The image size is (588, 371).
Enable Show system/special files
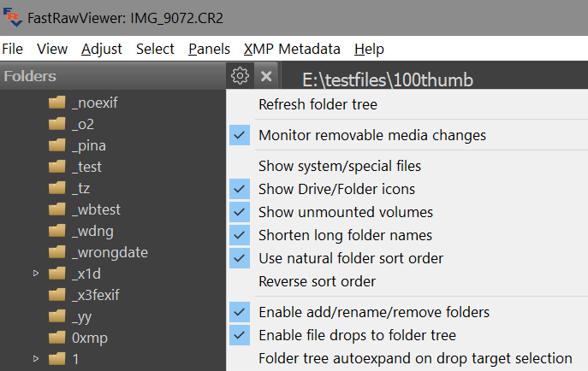(x=339, y=166)
